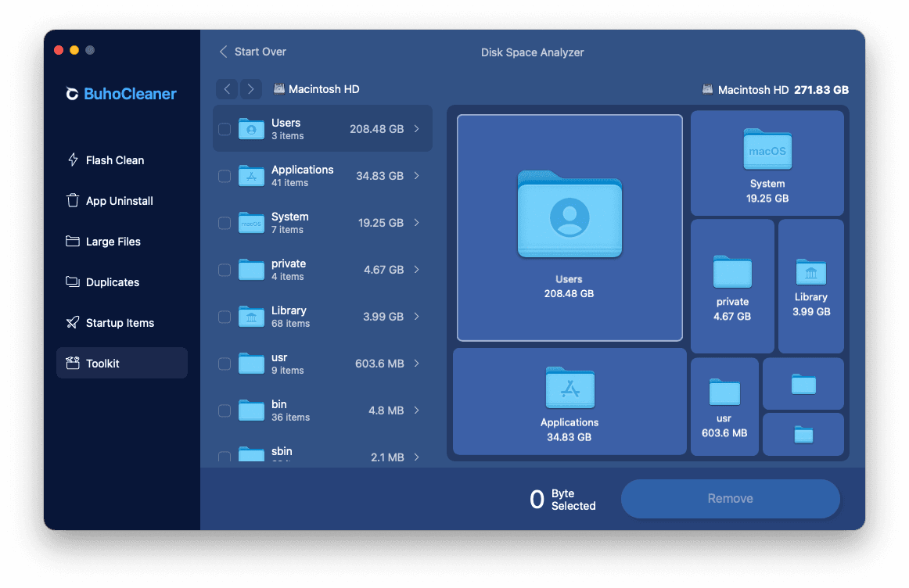909x588 pixels.
Task: Open the usr folder via its chevron
Action: pyautogui.click(x=417, y=364)
